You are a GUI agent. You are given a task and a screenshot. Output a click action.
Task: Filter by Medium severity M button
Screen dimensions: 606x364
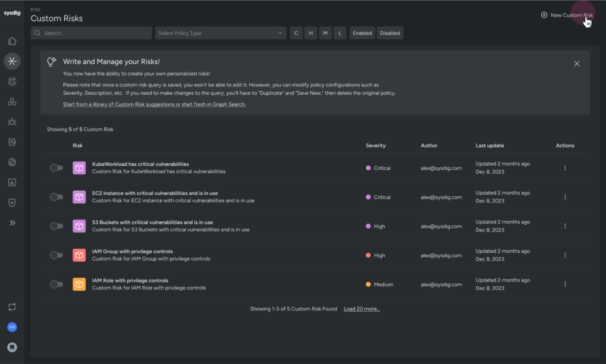point(325,33)
